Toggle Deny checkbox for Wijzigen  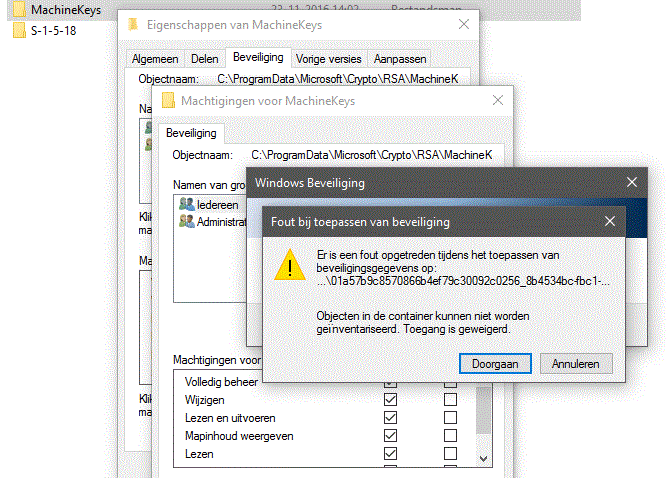pyautogui.click(x=450, y=399)
